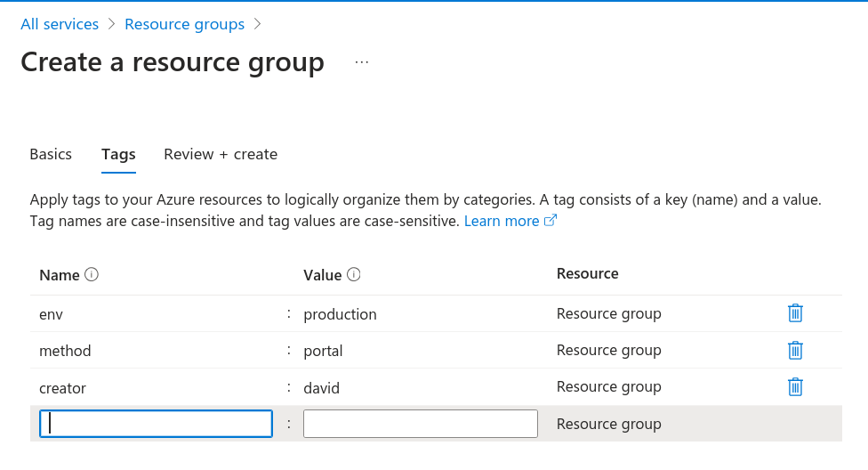The width and height of the screenshot is (868, 470).
Task: Switch to the Basics tab
Action: click(51, 154)
